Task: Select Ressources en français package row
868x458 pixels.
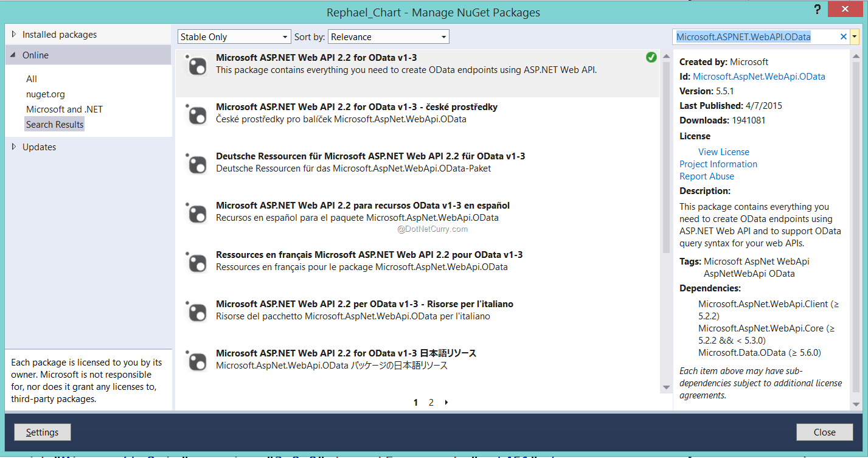Action: click(417, 269)
